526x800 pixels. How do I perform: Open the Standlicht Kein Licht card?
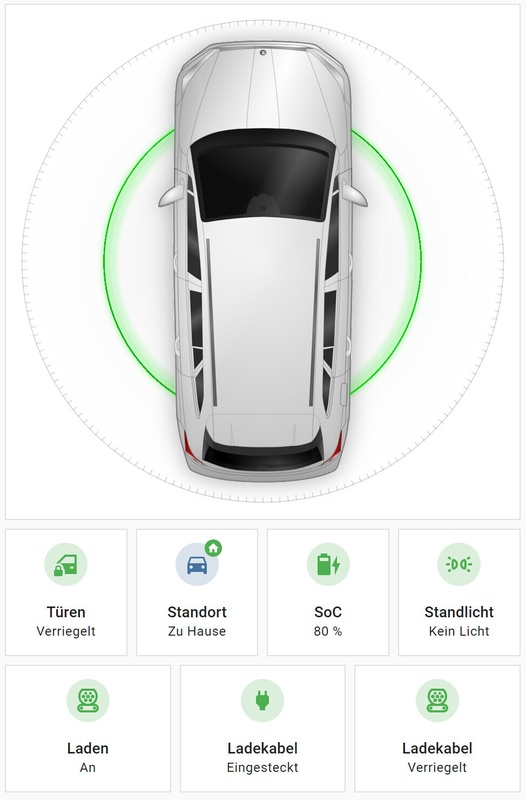tap(459, 592)
